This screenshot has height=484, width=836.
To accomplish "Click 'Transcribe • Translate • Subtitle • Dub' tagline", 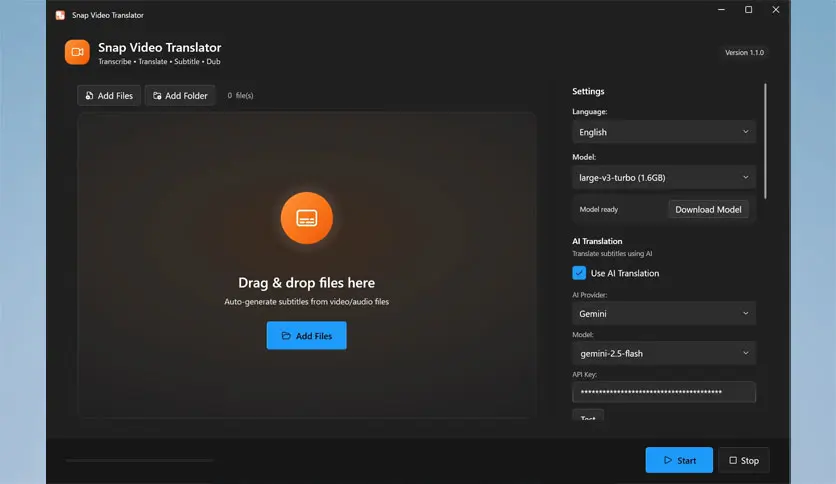I will coord(159,61).
